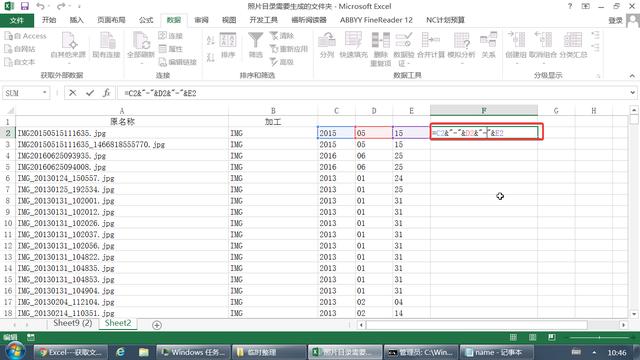Switch to the Developer (开发工具) tab
The image size is (640, 360).
click(x=263, y=20)
